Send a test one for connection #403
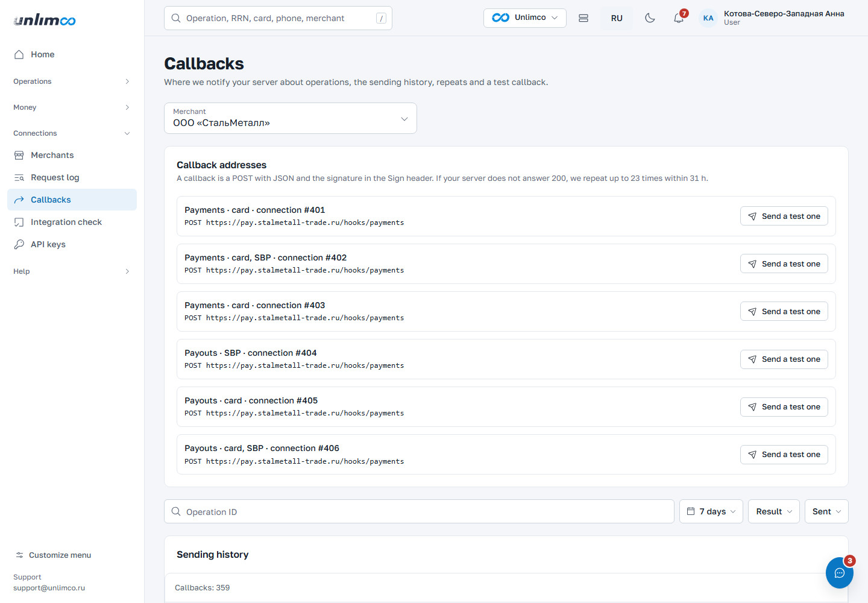 coord(784,312)
